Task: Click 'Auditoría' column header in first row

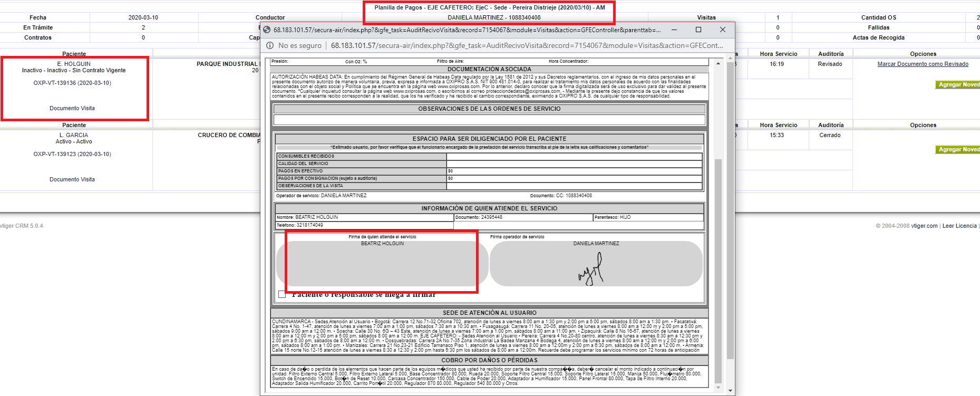Action: point(831,54)
